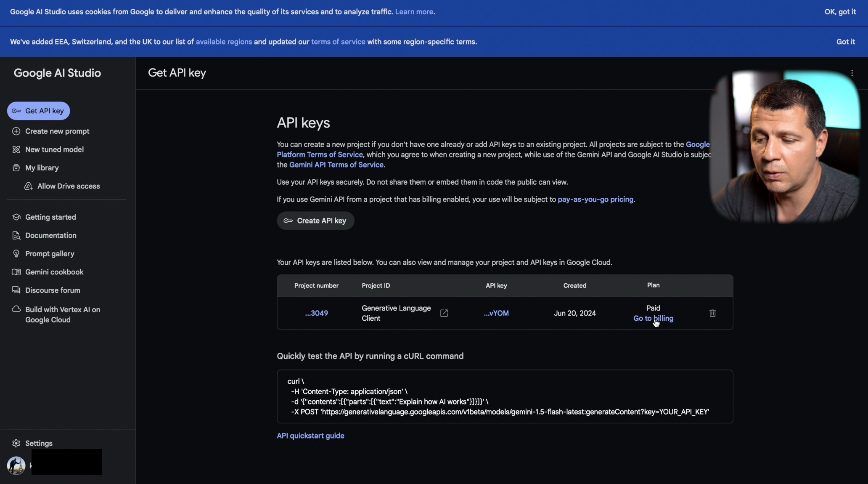
Task: Open Prompt gallery
Action: pyautogui.click(x=50, y=254)
